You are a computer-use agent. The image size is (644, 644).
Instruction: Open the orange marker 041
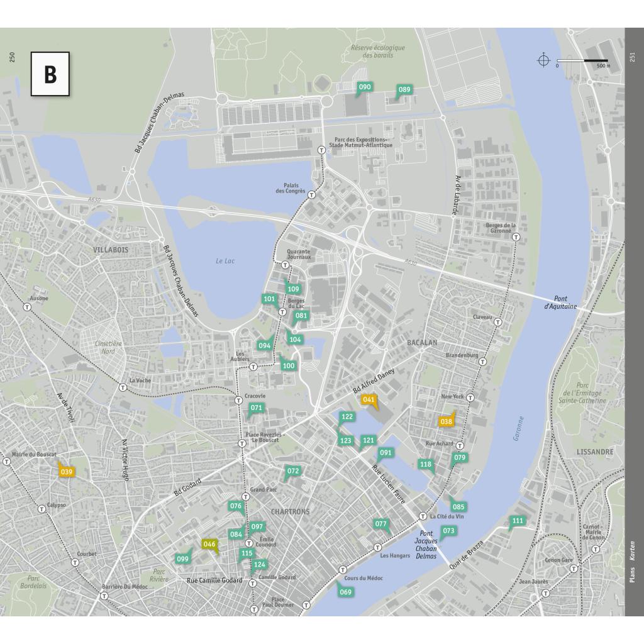(x=369, y=399)
